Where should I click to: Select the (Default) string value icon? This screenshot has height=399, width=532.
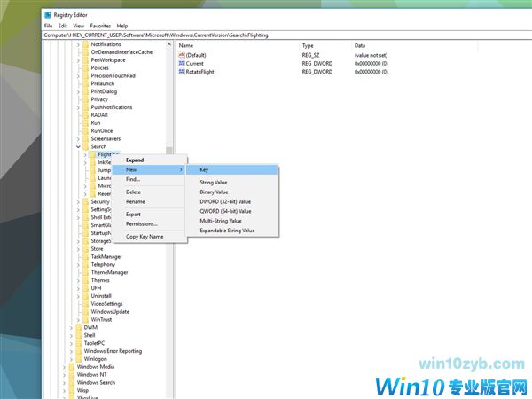[x=182, y=55]
